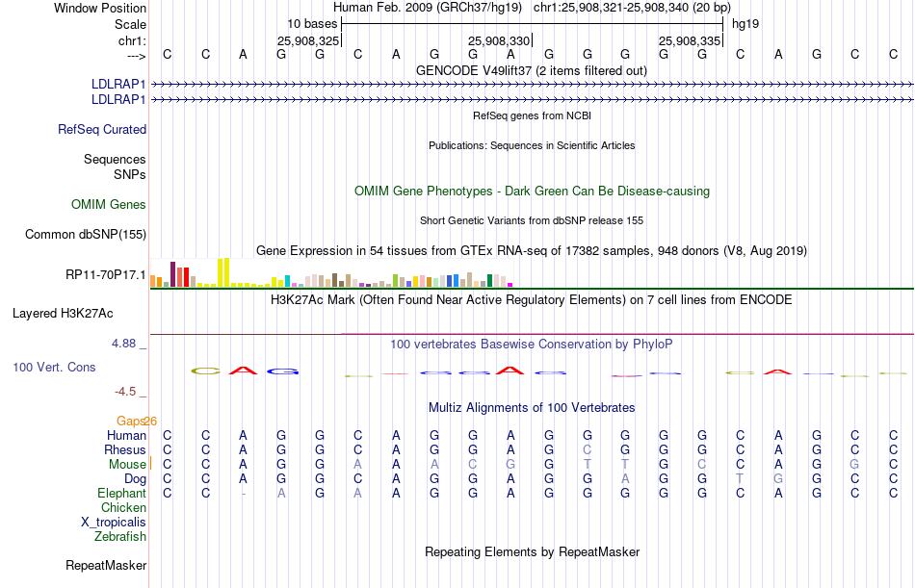This screenshot has height=588, width=915.
Task: Click the RP11-70P17.1 expression label
Action: pyautogui.click(x=106, y=274)
